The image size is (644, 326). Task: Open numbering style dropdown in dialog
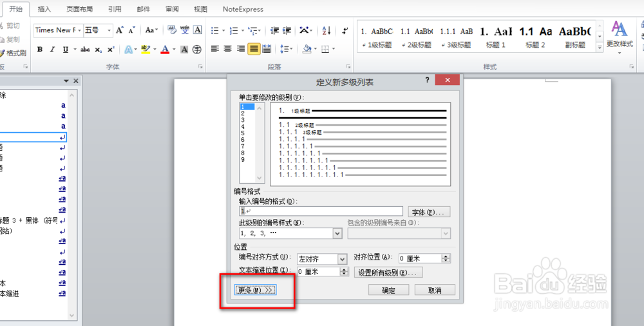(337, 233)
